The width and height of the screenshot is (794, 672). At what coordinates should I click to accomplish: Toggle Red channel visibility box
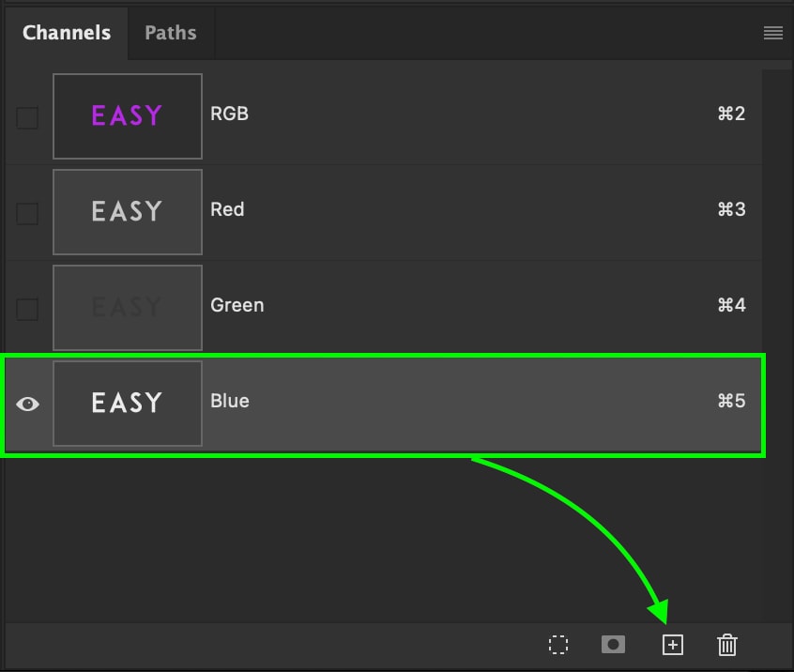click(x=27, y=213)
